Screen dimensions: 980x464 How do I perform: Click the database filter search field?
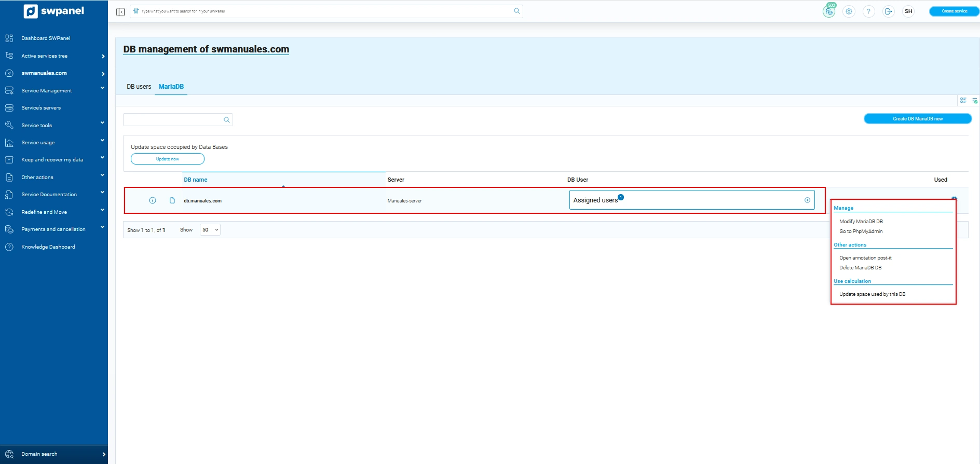(173, 120)
